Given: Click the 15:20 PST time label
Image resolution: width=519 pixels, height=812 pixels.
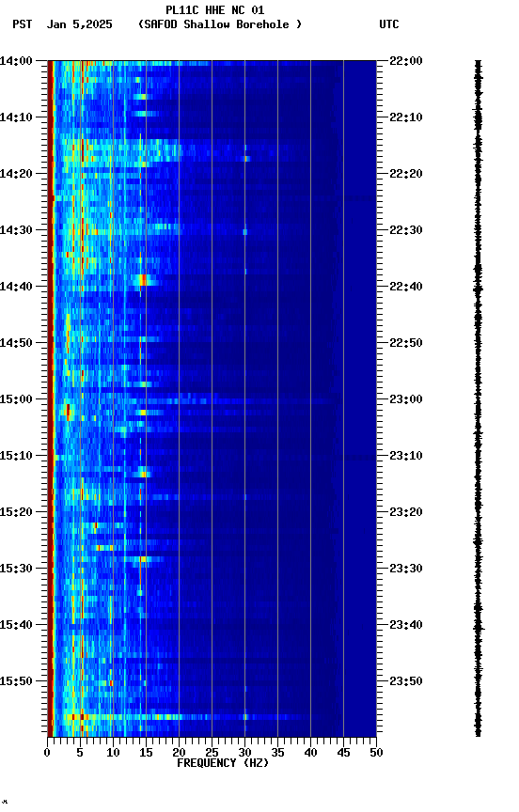Looking at the screenshot, I should [x=16, y=512].
